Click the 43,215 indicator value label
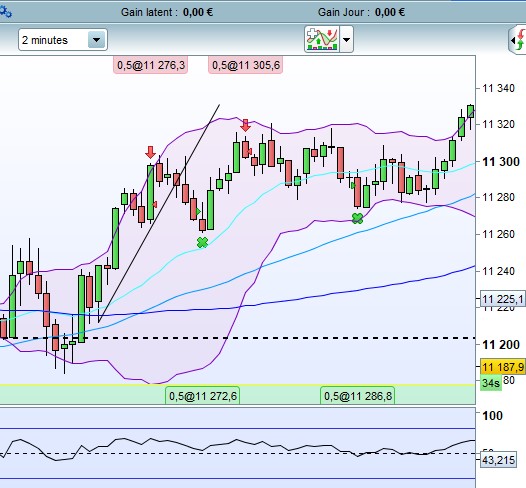Viewport: 526px width, 488px height. click(x=498, y=460)
